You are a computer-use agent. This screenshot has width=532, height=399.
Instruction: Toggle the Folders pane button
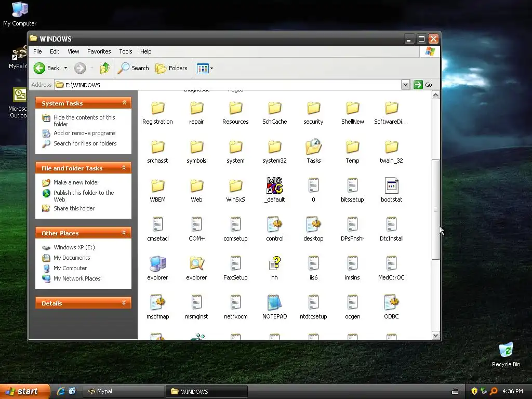(x=171, y=68)
